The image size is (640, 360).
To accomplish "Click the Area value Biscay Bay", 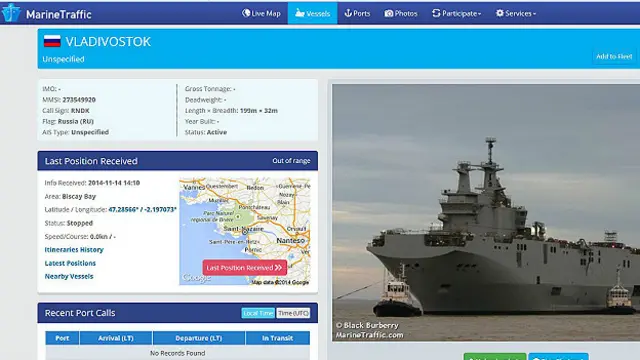I will click(79, 196).
